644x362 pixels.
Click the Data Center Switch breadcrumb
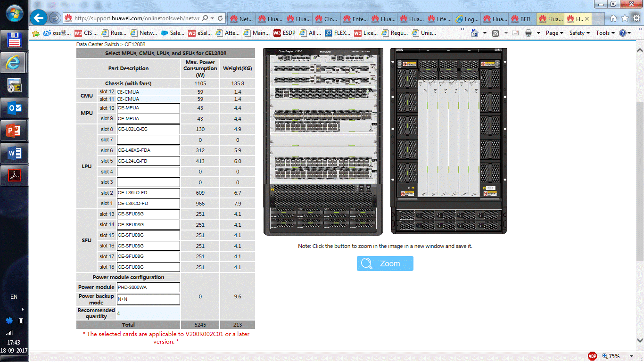coord(98,44)
